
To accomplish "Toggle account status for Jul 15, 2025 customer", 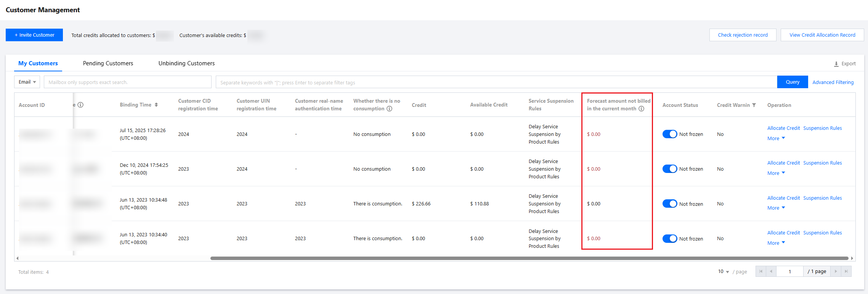I will pos(669,134).
